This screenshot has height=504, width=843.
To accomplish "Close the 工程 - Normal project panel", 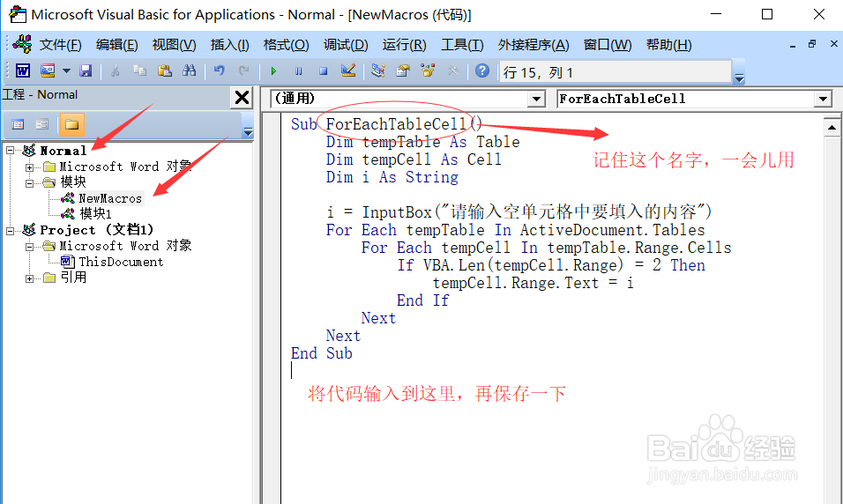I will click(242, 97).
